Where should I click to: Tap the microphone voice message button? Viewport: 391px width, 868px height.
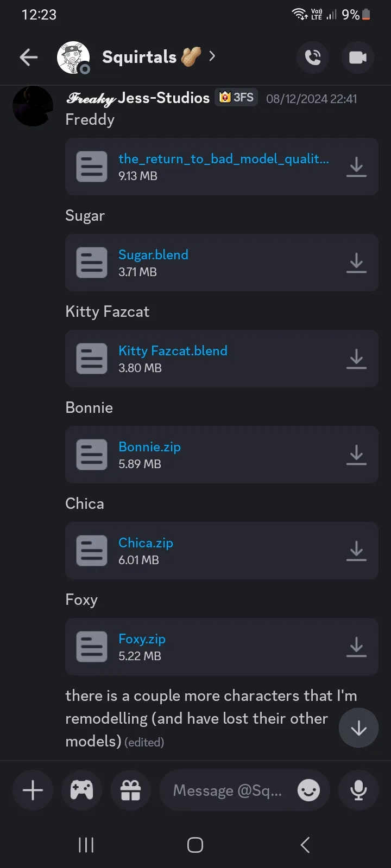coord(358,790)
